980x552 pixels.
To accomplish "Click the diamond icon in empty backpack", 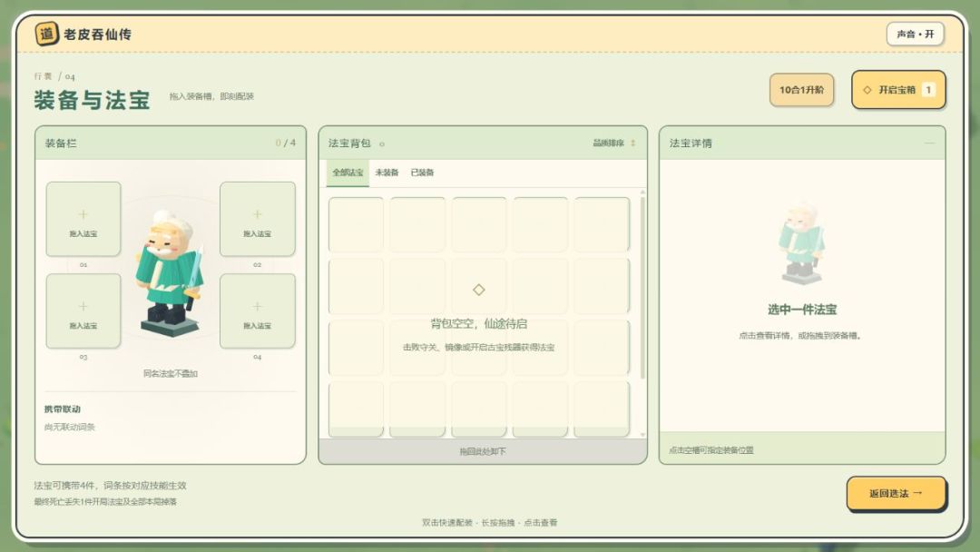I will tap(479, 290).
